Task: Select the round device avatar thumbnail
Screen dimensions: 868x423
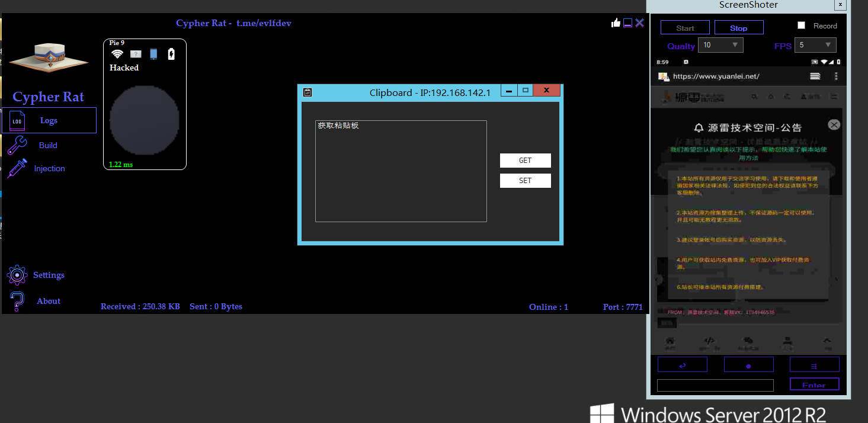Action: pos(145,121)
